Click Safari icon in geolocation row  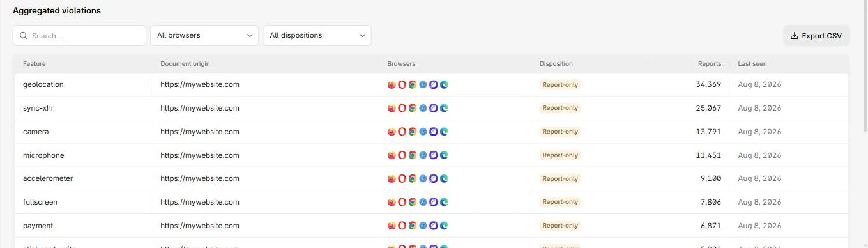(x=423, y=84)
